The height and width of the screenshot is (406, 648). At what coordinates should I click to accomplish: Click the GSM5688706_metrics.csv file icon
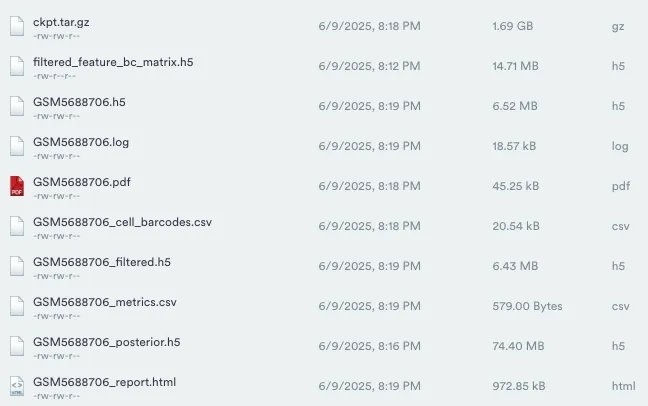17,306
